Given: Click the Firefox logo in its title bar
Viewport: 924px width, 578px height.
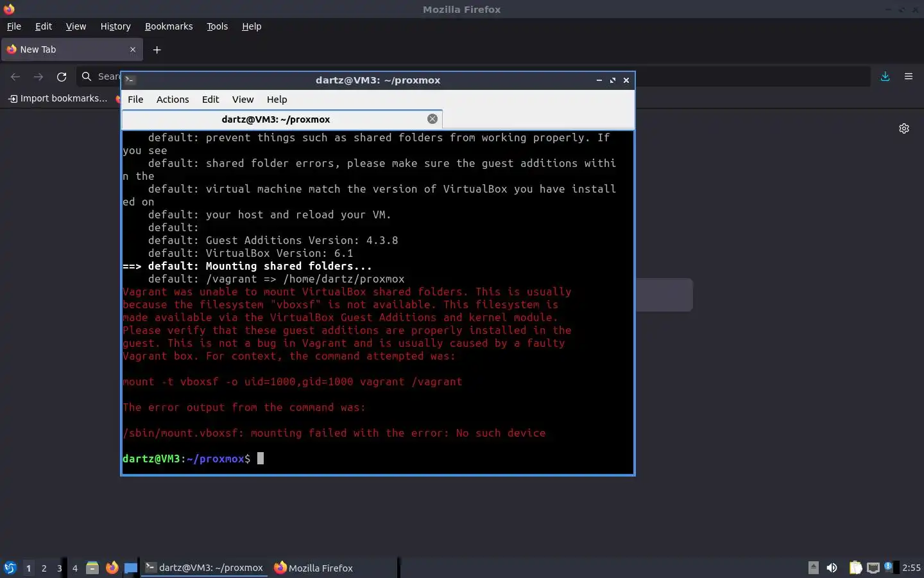Looking at the screenshot, I should pos(9,9).
